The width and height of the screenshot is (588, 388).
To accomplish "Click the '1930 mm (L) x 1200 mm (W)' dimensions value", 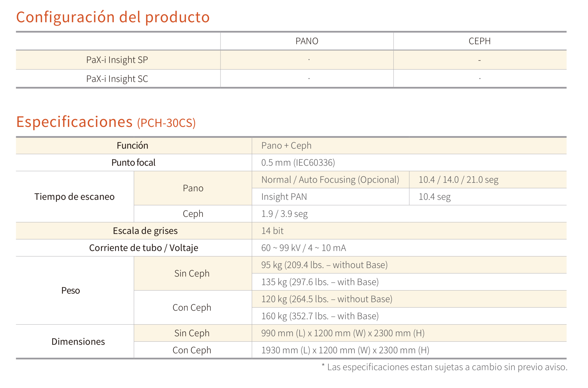I will [x=345, y=350].
